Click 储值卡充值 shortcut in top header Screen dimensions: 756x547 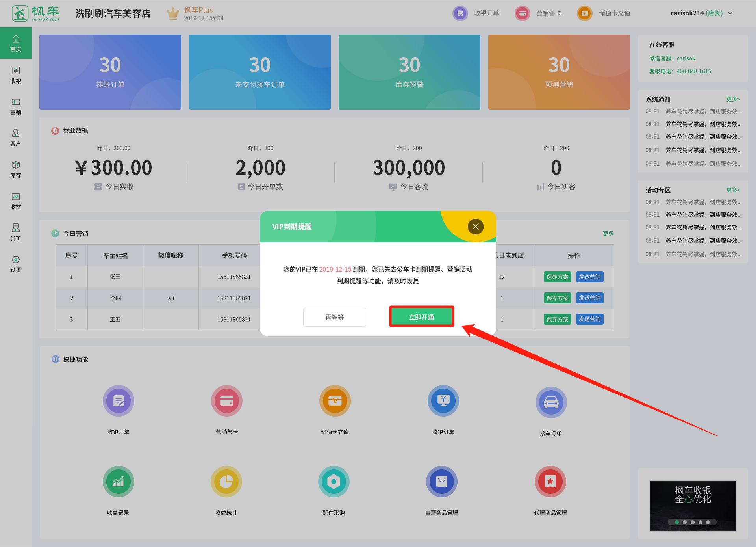604,13
